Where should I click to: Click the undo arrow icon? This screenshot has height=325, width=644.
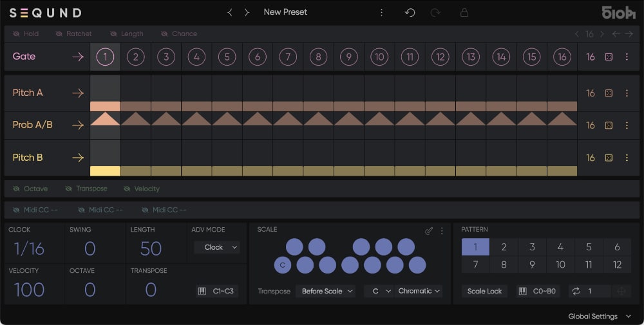[x=410, y=13]
